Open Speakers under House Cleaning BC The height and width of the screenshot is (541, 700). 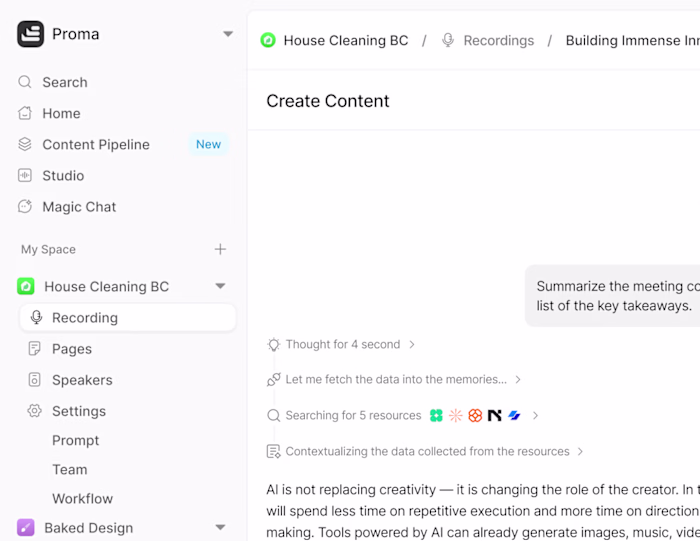(82, 380)
